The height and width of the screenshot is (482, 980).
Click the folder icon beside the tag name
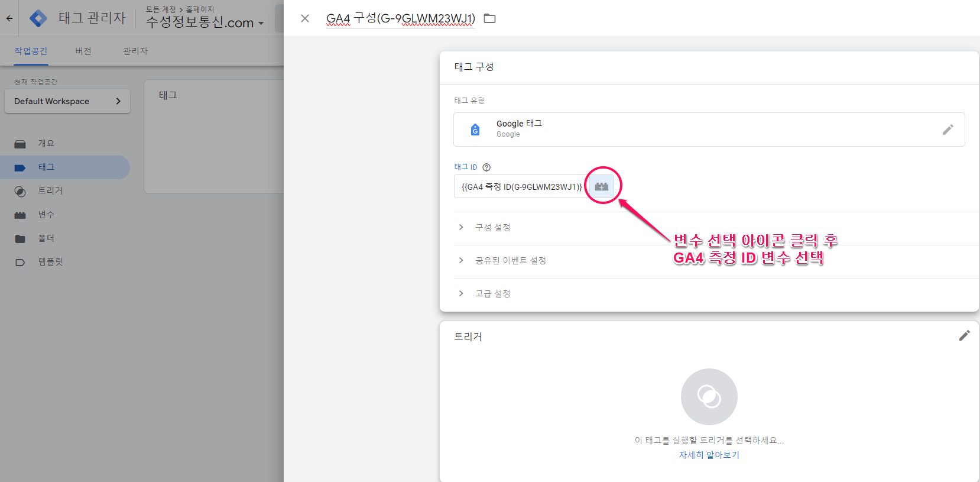point(490,18)
